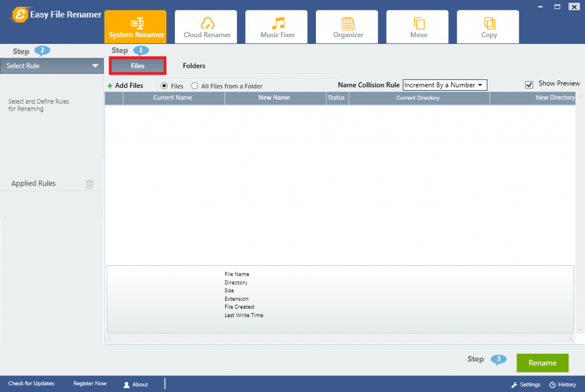Image resolution: width=585 pixels, height=392 pixels.
Task: Click Register Now in the status bar
Action: (x=89, y=383)
